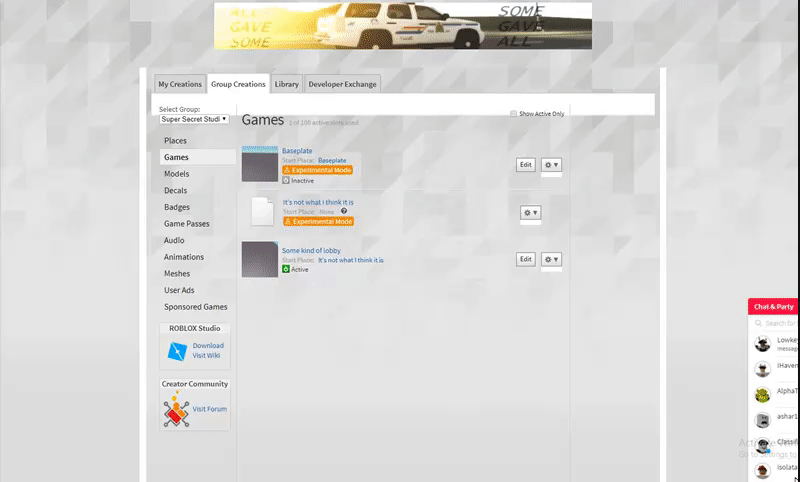
Task: Toggle Show Active Only checkbox
Action: point(513,113)
